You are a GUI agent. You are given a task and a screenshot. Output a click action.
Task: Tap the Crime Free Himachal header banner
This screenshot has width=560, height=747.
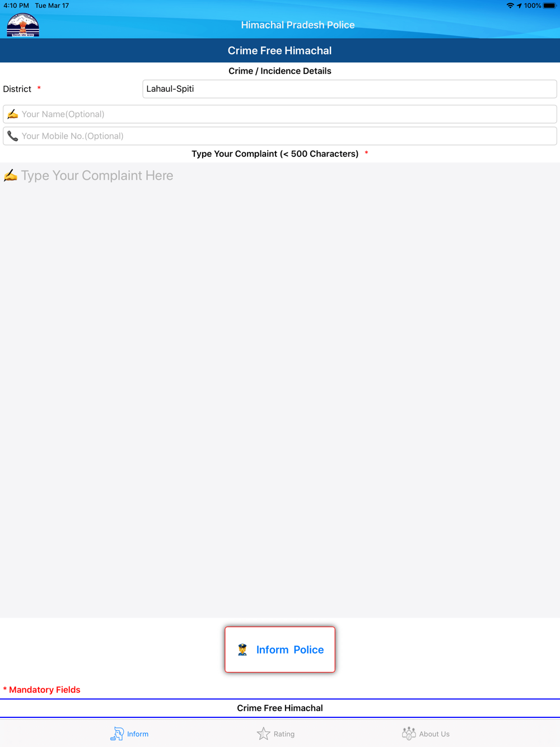pyautogui.click(x=280, y=50)
